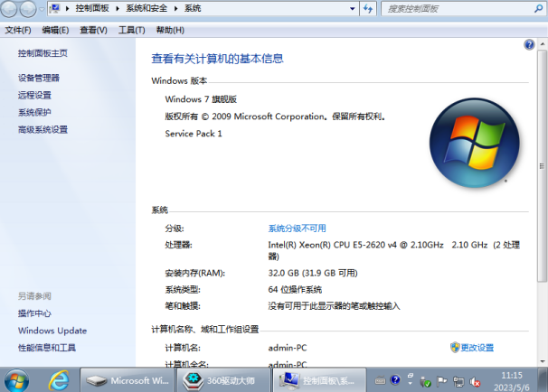Click the 更改设置 link

pos(477,348)
